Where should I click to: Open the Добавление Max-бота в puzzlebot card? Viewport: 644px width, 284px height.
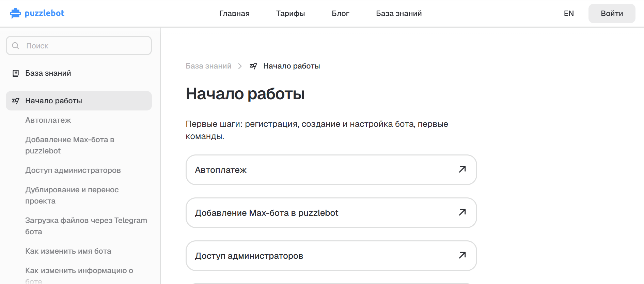coord(331,213)
